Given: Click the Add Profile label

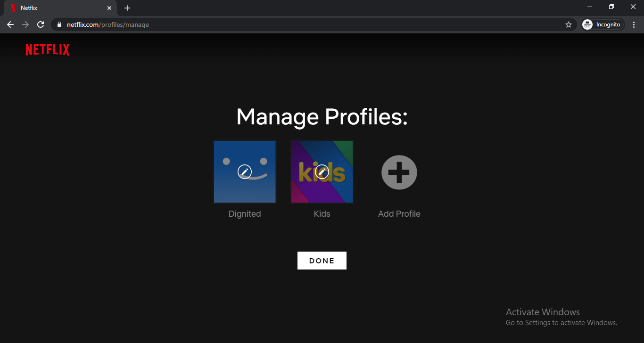Looking at the screenshot, I should pyautogui.click(x=399, y=214).
